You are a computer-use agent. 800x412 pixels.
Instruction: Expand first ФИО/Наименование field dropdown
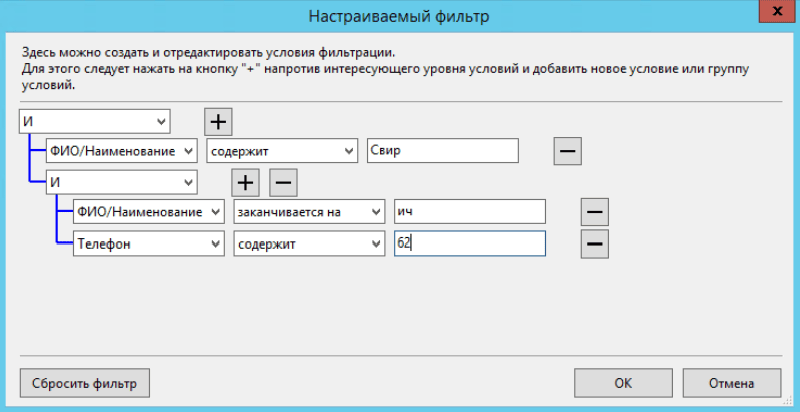tap(122, 151)
